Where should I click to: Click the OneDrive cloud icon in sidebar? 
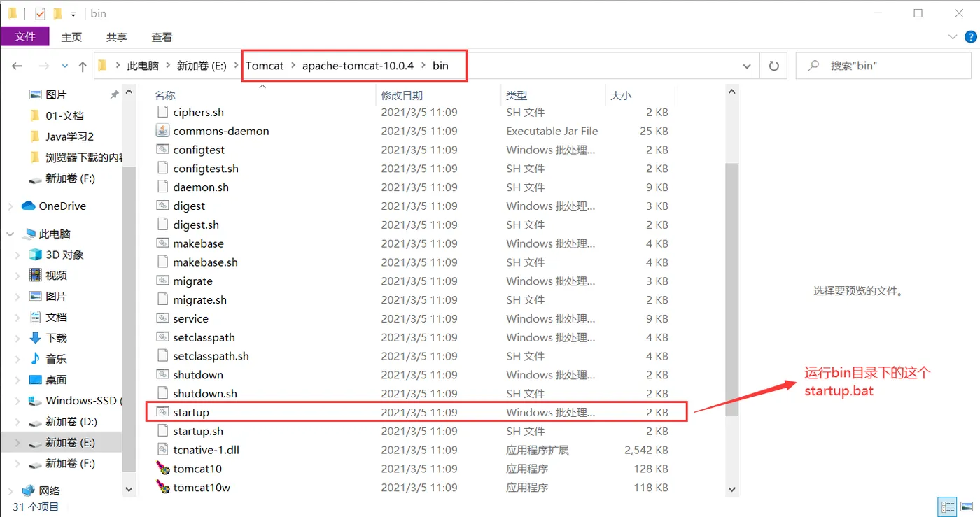click(x=28, y=206)
